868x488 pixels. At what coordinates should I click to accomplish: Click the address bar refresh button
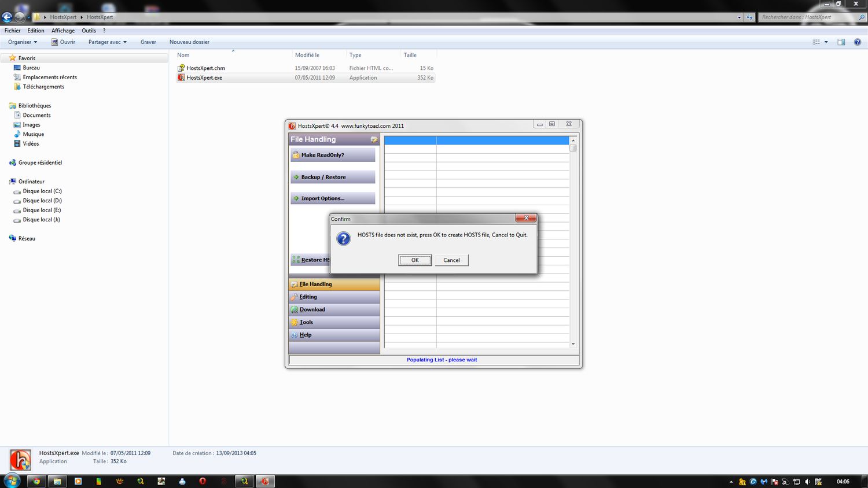749,17
